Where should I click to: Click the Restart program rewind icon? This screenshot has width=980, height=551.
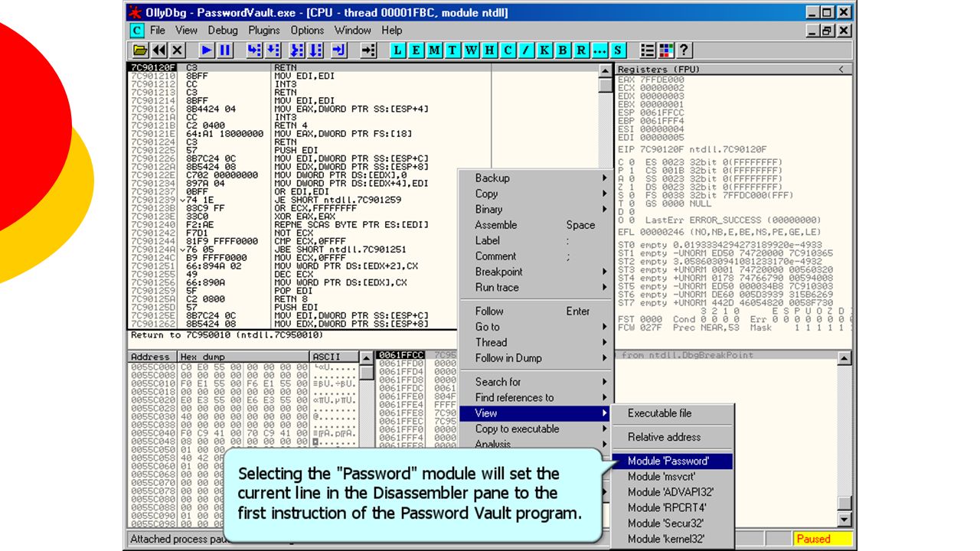click(159, 51)
